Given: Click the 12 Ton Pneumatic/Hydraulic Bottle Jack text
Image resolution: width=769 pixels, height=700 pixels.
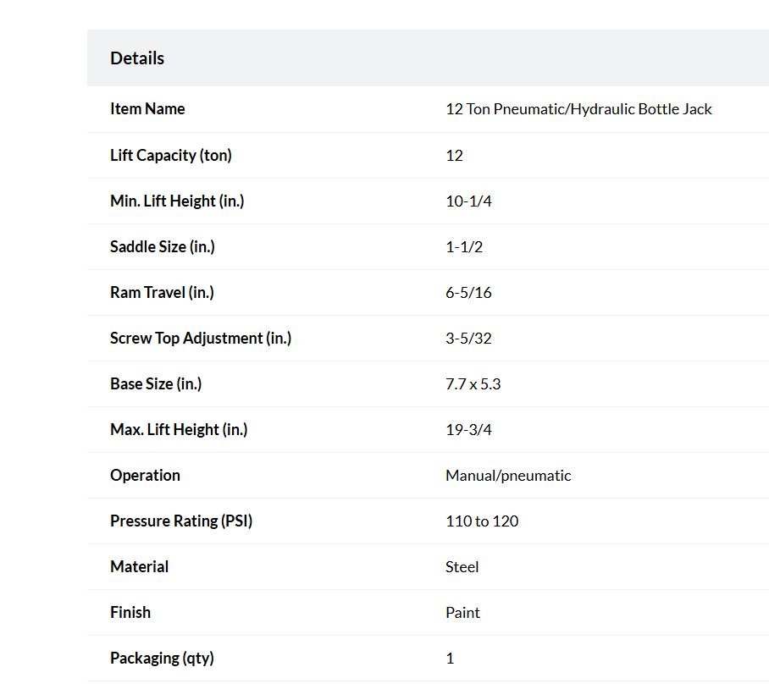Looking at the screenshot, I should click(578, 109).
